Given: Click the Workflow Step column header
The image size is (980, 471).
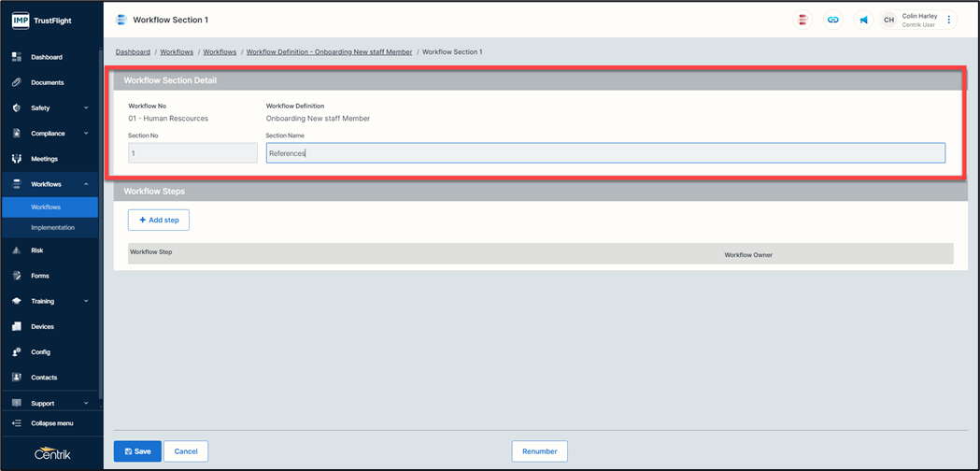Looking at the screenshot, I should pos(150,252).
